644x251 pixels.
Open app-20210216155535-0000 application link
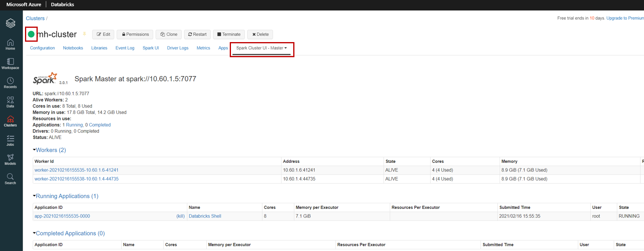click(x=62, y=216)
